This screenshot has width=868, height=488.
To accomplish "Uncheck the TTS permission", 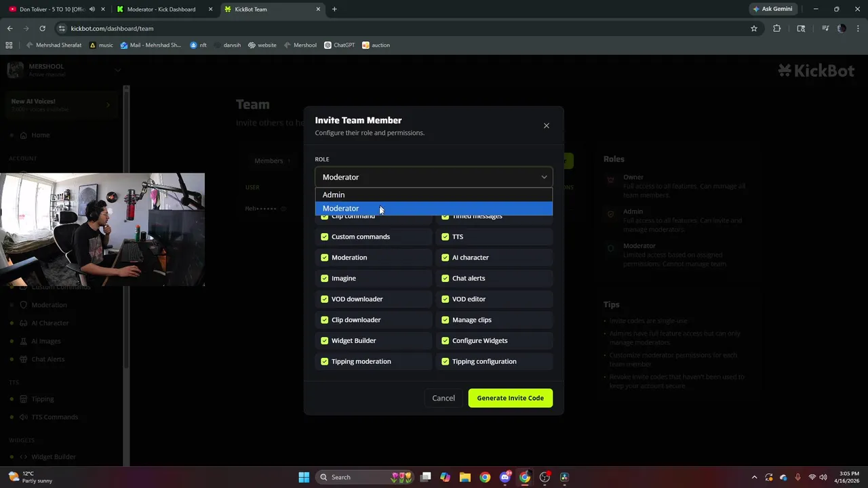I will coord(446,237).
